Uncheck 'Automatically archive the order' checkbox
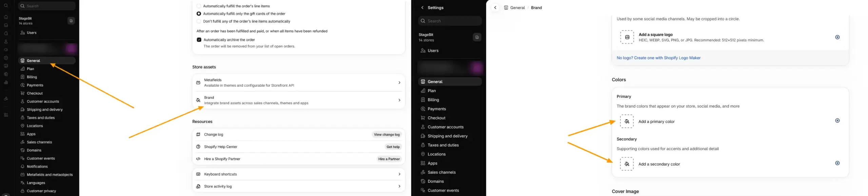Viewport: 868px width, 196px height. tap(199, 40)
